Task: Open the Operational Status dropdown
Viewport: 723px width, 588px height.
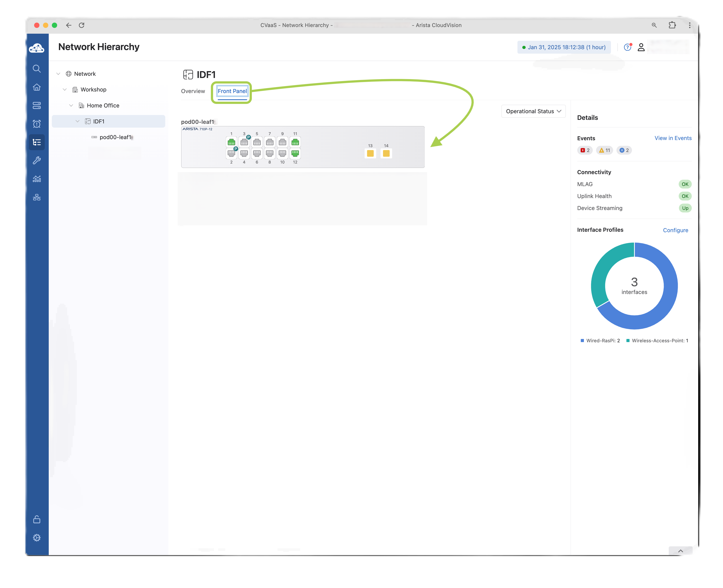Action: click(x=533, y=111)
